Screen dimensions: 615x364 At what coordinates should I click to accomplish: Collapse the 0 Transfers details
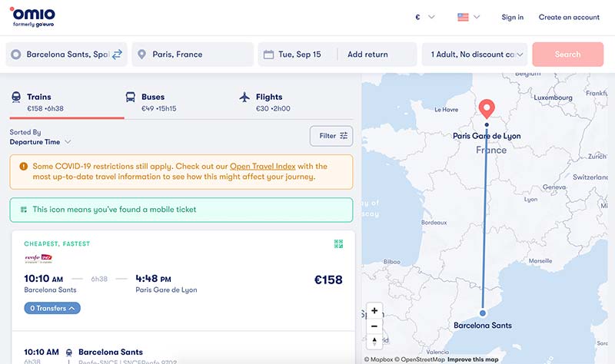click(52, 309)
